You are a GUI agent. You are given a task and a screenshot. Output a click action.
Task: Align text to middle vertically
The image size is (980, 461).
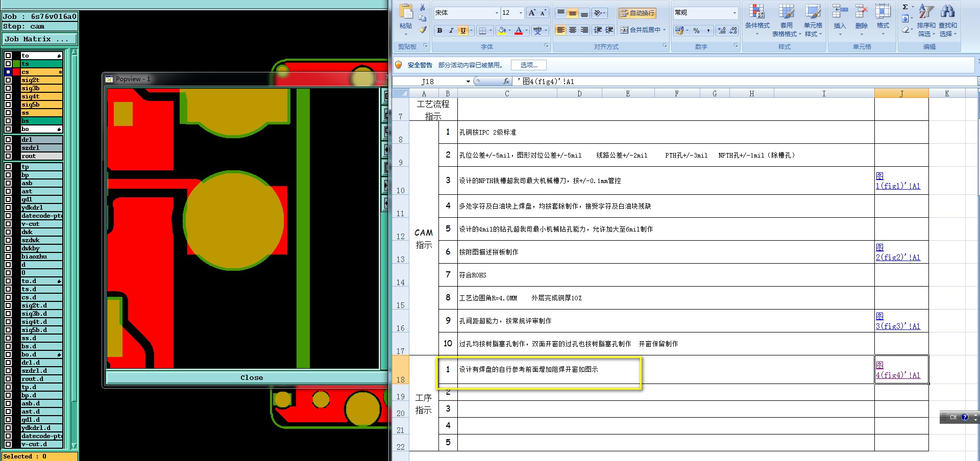pos(572,13)
